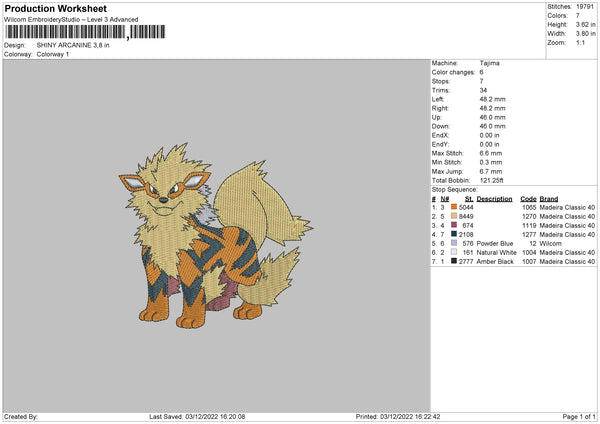Image resolution: width=600 pixels, height=424 pixels.
Task: Click the barcode under the worksheet title
Action: coord(86,32)
